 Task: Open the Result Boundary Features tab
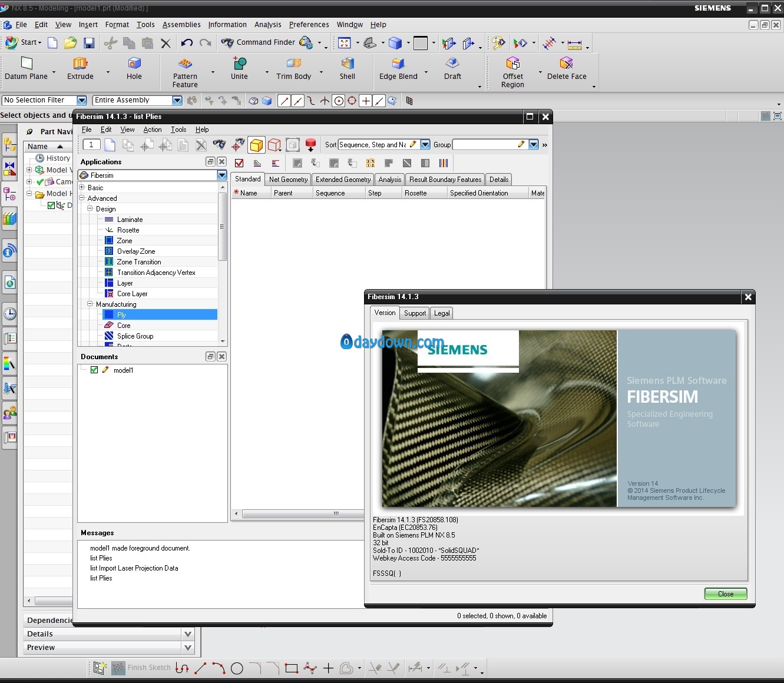pos(445,180)
